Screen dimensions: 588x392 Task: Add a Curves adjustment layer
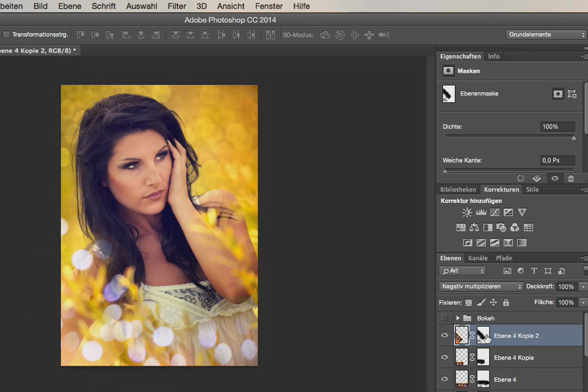(x=494, y=213)
